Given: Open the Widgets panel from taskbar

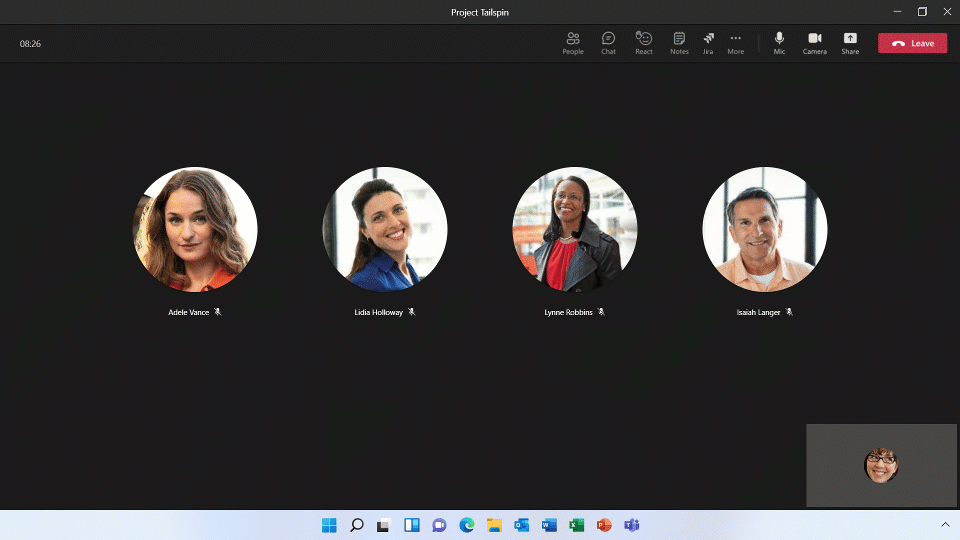Looking at the screenshot, I should 411,525.
